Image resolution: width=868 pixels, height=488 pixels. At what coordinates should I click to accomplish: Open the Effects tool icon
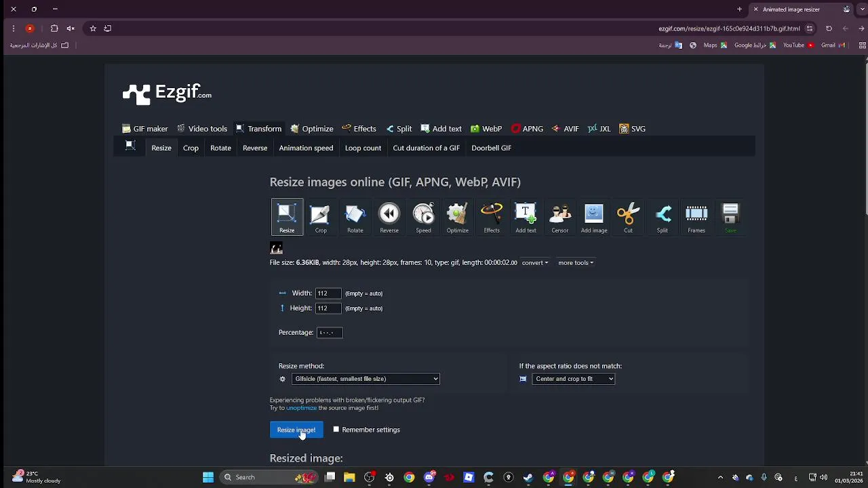coord(492,218)
